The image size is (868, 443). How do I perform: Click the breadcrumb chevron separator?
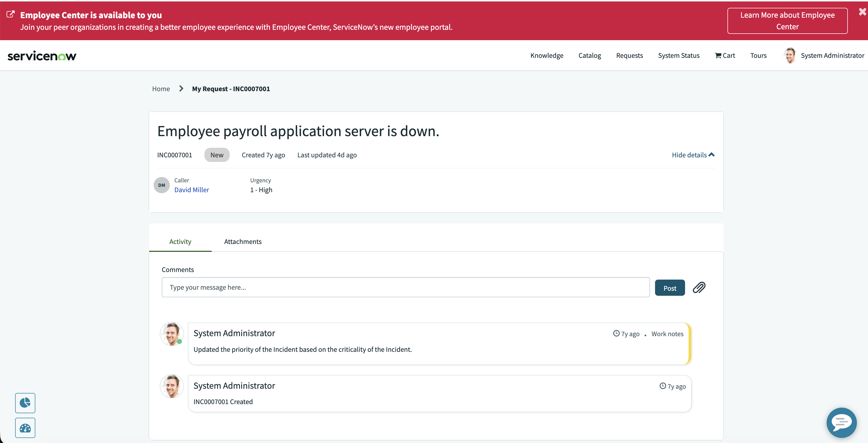click(x=181, y=88)
